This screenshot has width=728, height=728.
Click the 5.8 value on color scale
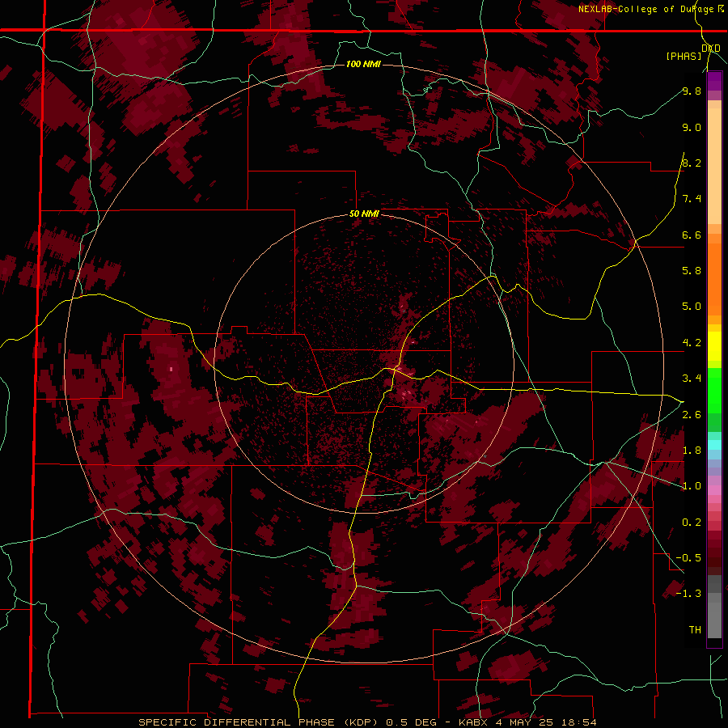(x=692, y=271)
